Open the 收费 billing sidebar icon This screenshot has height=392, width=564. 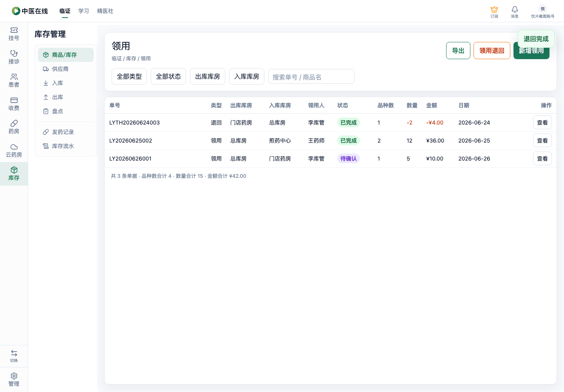coord(14,100)
